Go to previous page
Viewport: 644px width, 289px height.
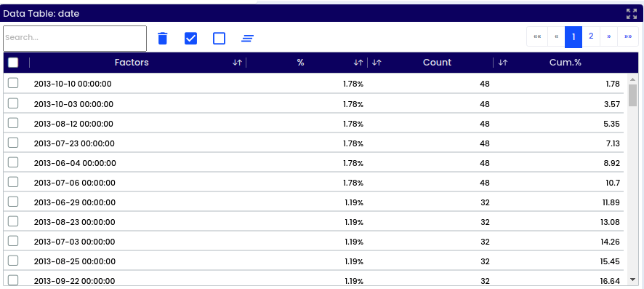pos(556,36)
